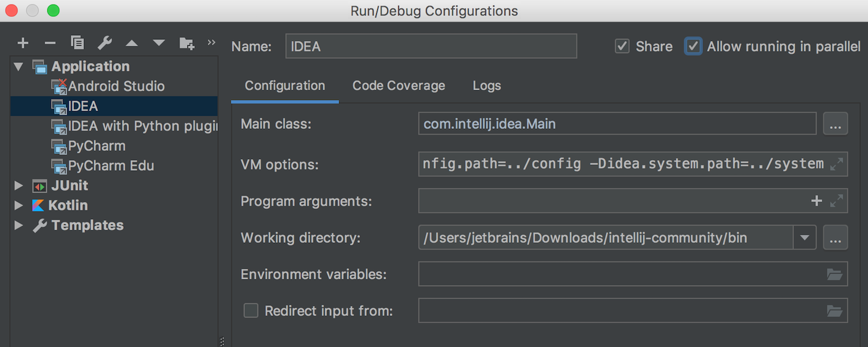Enable the Redirect input from checkbox
This screenshot has height=347, width=868.
[x=251, y=311]
